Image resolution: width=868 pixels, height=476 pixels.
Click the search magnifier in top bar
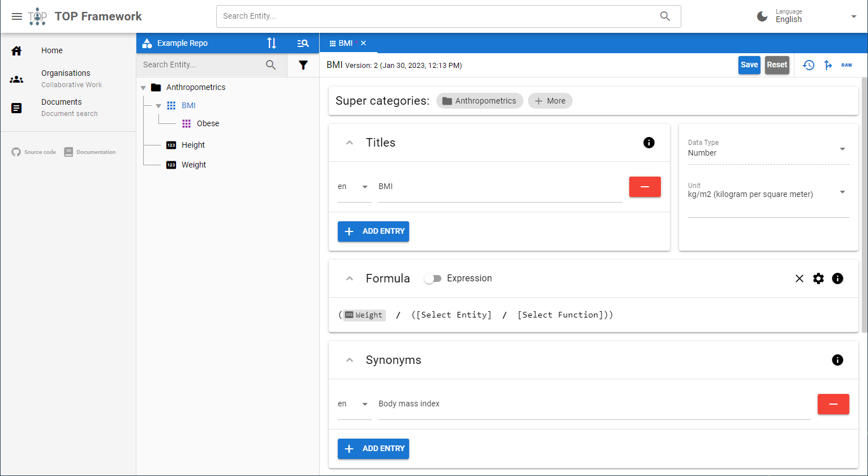(x=665, y=16)
